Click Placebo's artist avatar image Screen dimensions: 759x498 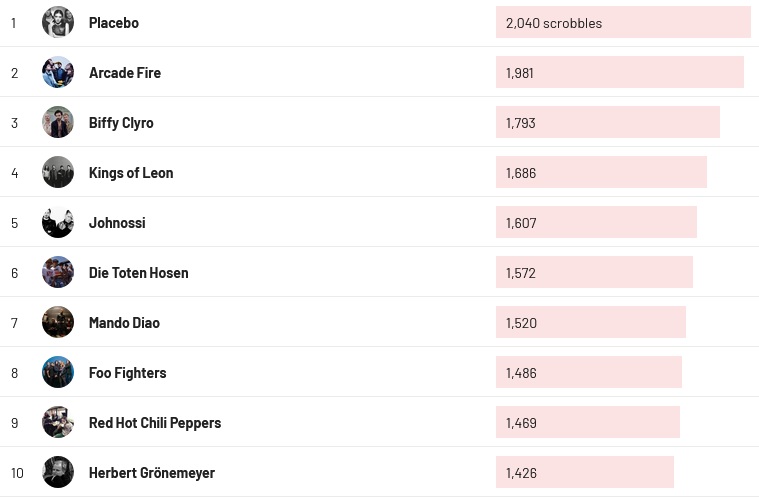coord(58,22)
